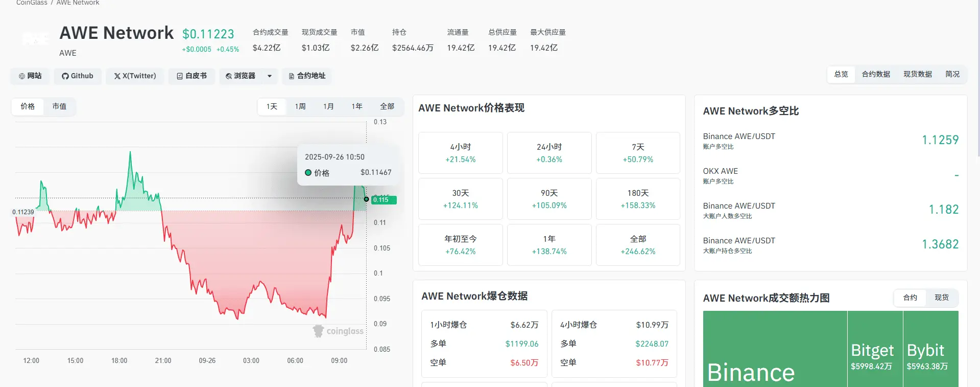
Task: Click the $1199.06 多单 liquidation value
Action: 522,344
